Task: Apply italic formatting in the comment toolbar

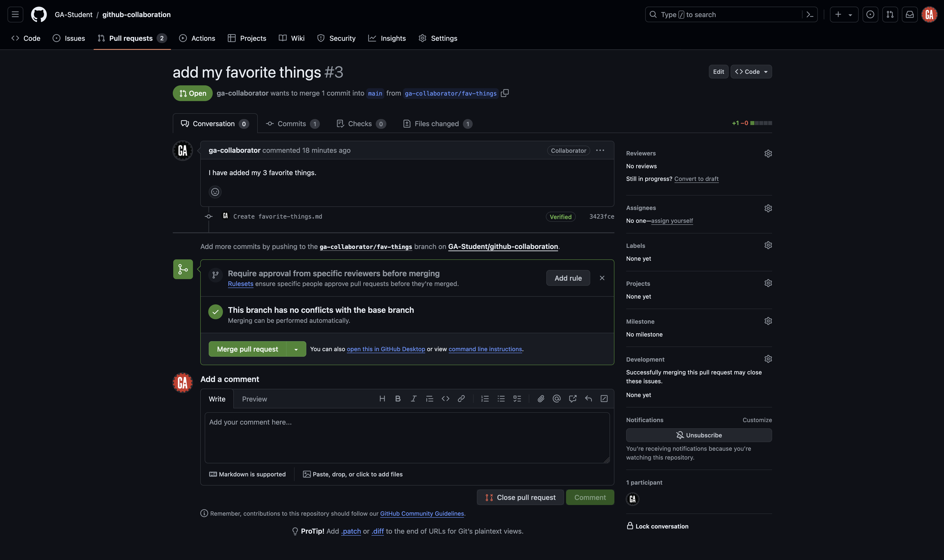Action: click(x=413, y=398)
